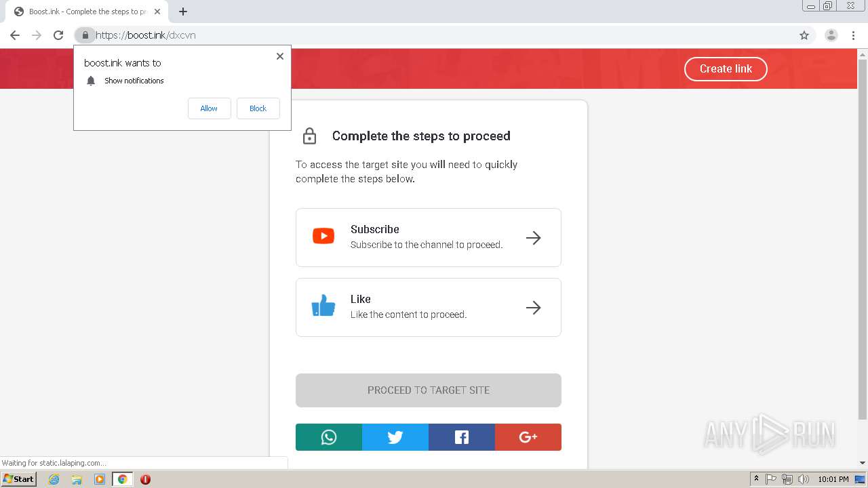
Task: Open the taskbar file explorer folder
Action: [77, 479]
